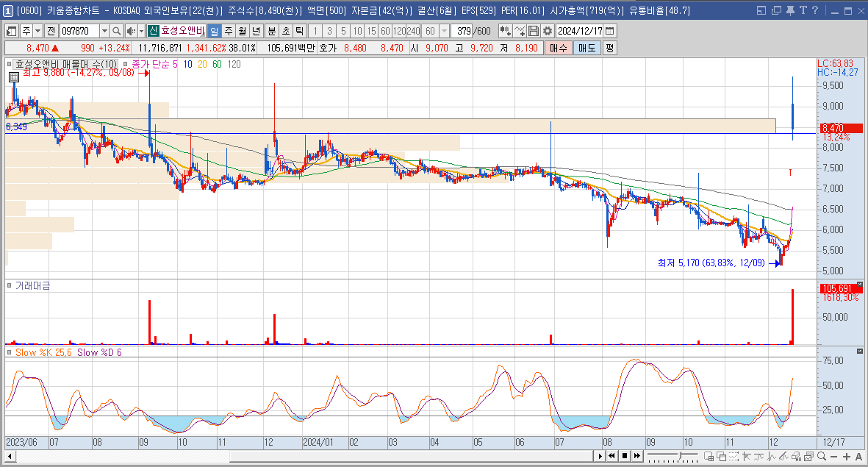
Task: Click the scrollbar left arrow
Action: (10, 457)
